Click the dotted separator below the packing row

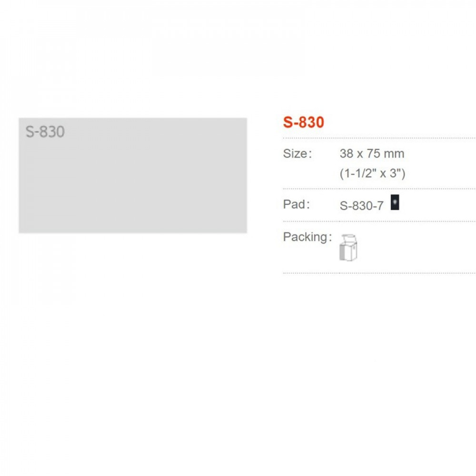click(x=379, y=273)
